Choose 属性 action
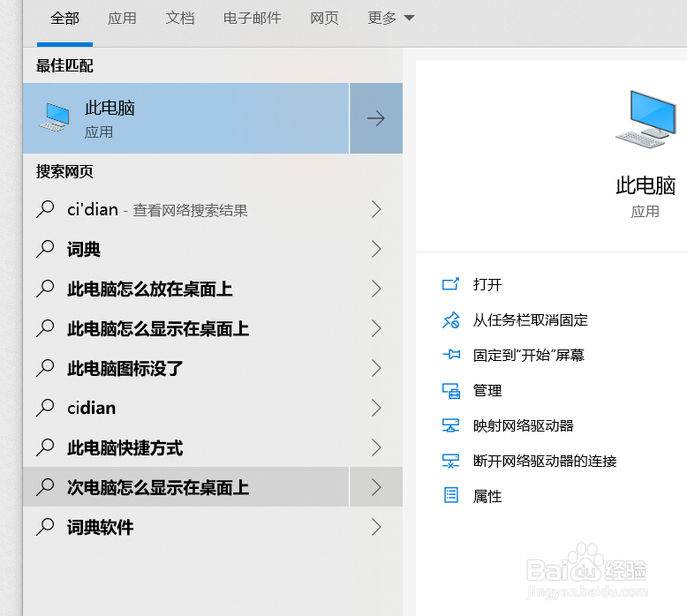Viewport: 687px width, 616px height. click(487, 497)
